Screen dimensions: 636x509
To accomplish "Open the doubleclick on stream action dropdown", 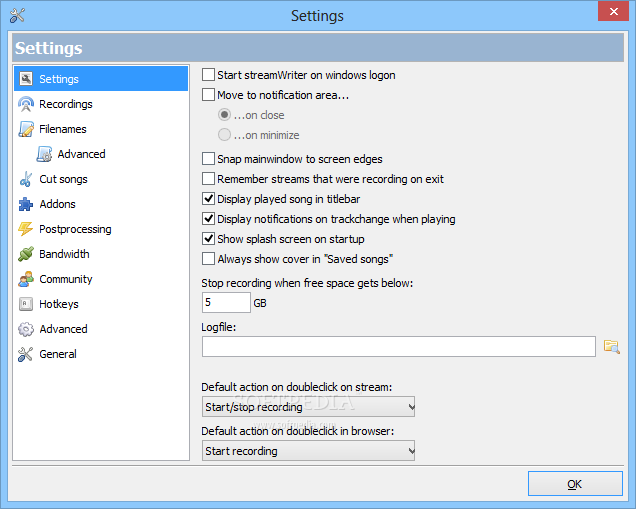I will 308,407.
